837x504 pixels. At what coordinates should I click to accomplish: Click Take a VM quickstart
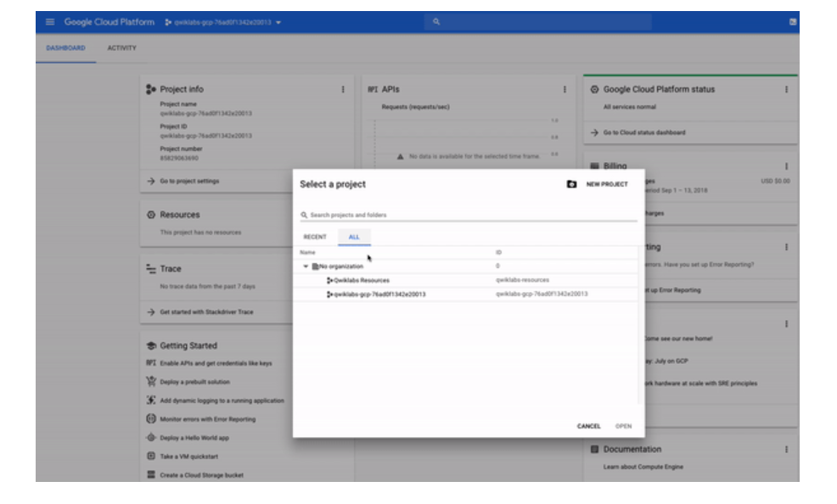click(189, 456)
